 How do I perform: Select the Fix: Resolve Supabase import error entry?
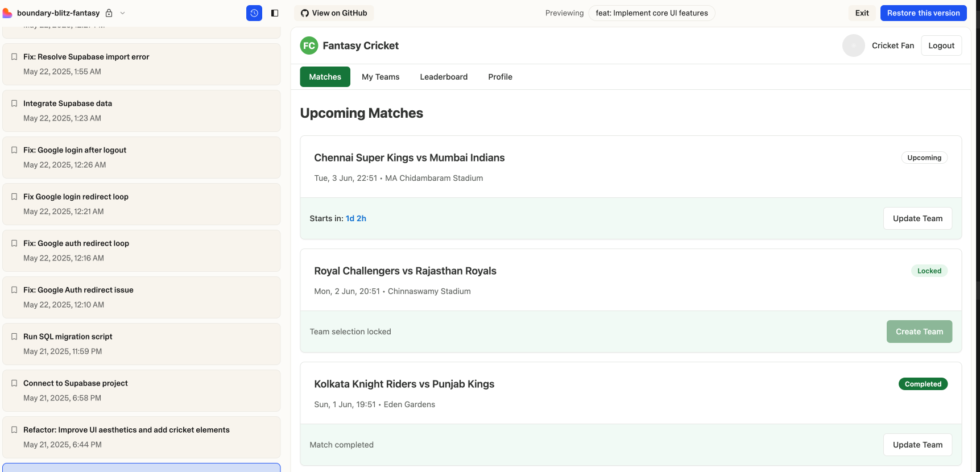coord(142,64)
